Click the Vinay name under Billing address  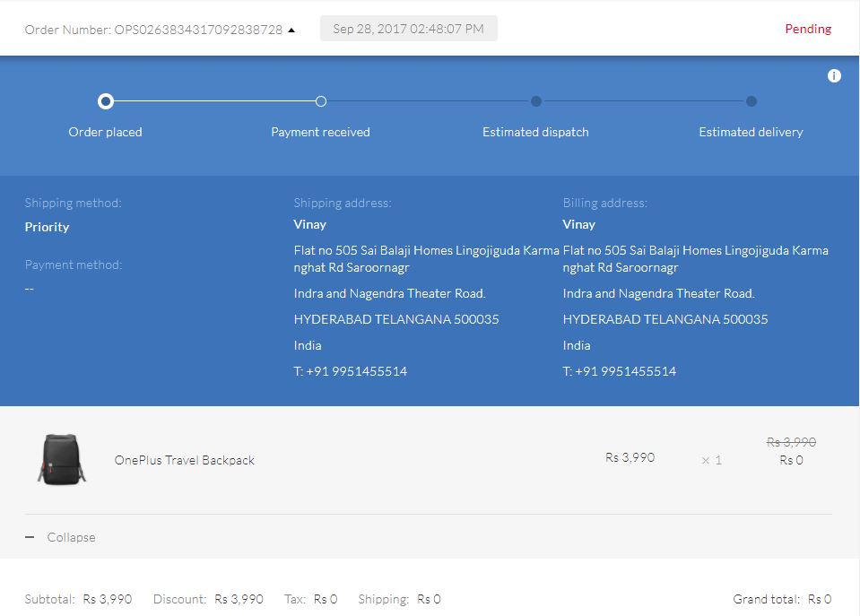click(x=578, y=224)
